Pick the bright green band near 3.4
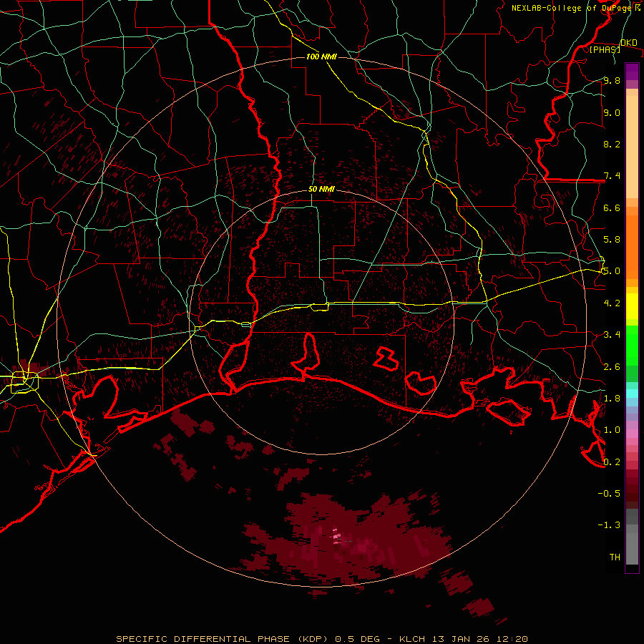This screenshot has height=644, width=644. (632, 344)
